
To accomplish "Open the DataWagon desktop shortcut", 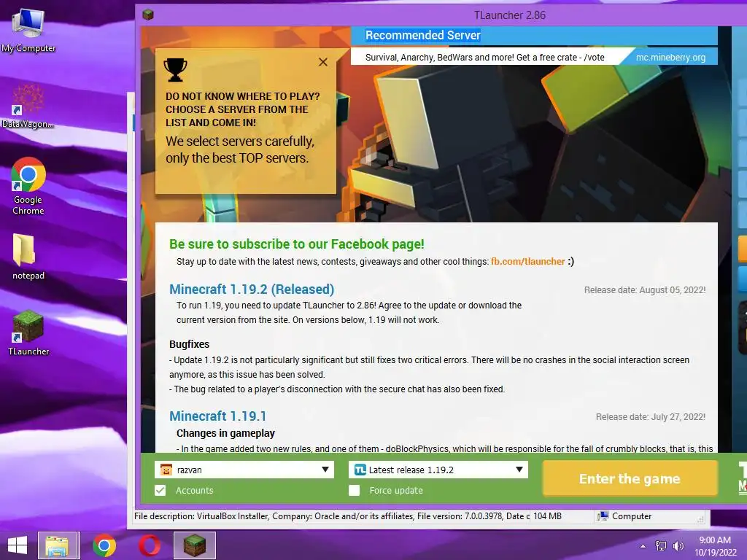I will pos(28,106).
